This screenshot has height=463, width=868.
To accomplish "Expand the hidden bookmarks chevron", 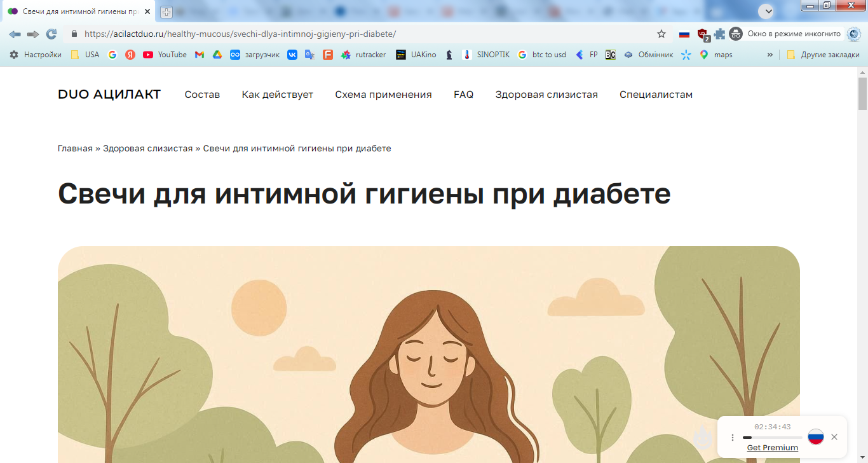I will tap(770, 55).
